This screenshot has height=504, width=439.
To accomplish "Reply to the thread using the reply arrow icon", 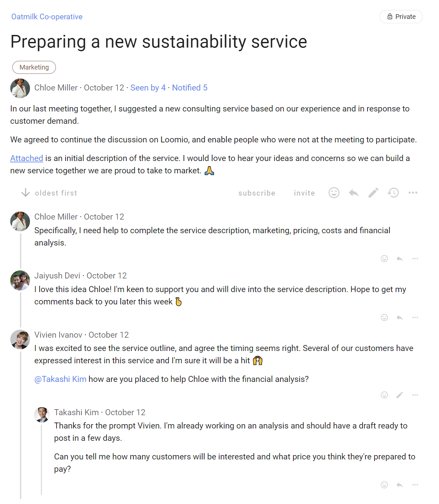I will coord(354,193).
